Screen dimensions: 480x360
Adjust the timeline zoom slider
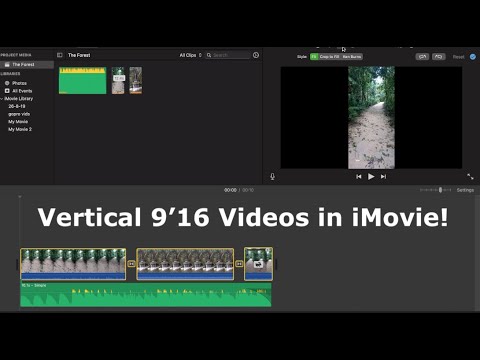(440, 190)
